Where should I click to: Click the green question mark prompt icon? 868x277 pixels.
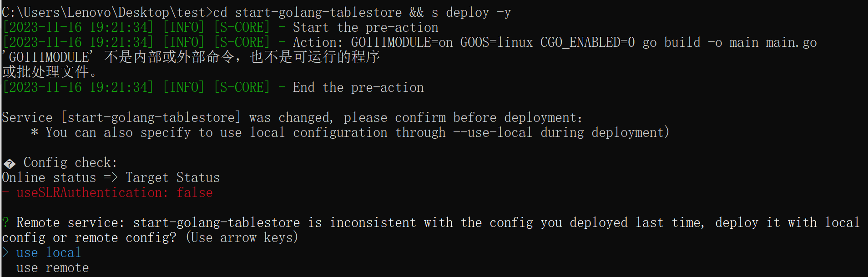pos(5,223)
